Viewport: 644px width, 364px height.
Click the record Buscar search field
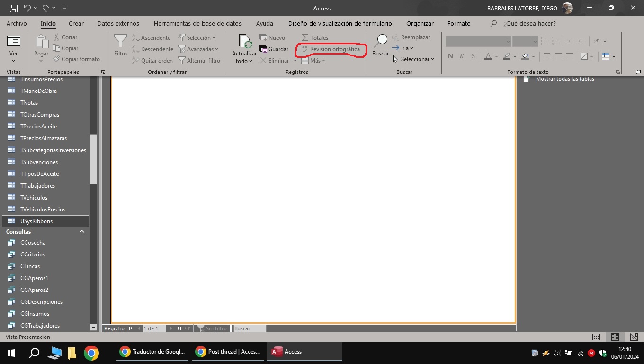tap(250, 328)
